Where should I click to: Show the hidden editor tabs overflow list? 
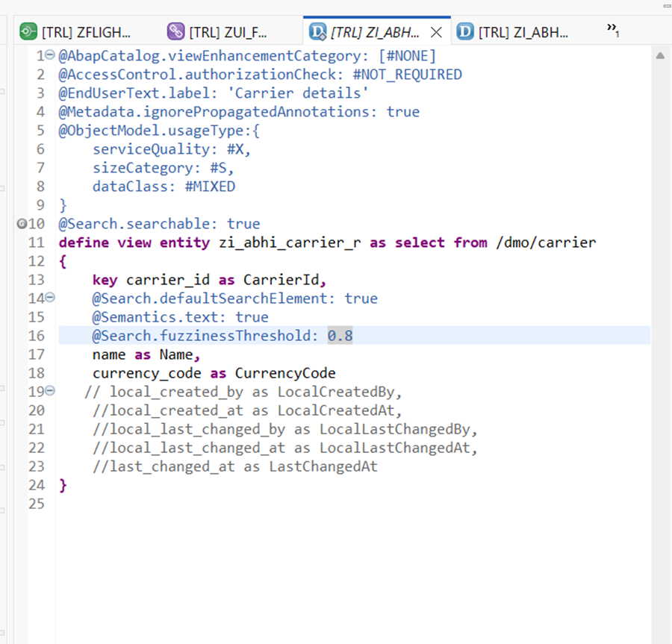pos(613,31)
